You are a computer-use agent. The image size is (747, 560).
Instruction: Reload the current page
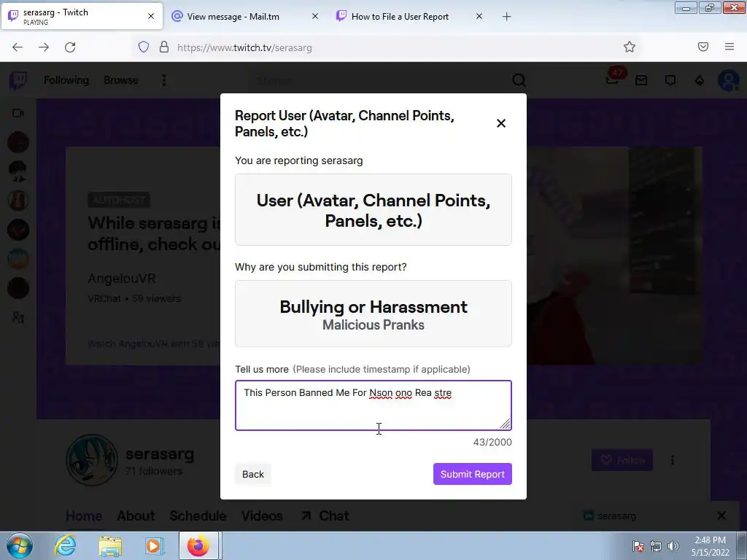click(x=70, y=47)
